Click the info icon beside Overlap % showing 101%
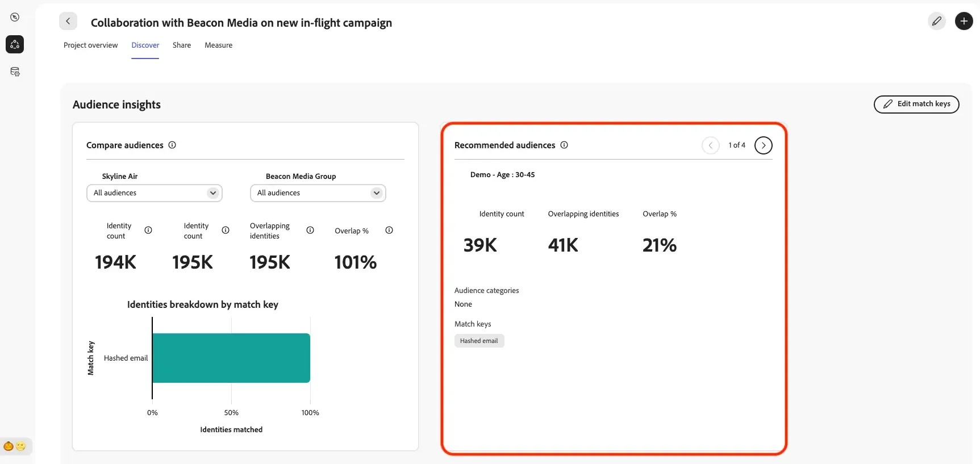980x464 pixels. tap(389, 230)
